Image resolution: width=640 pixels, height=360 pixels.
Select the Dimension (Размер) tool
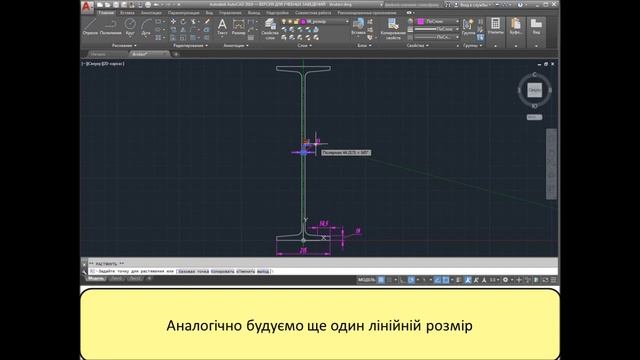pyautogui.click(x=238, y=27)
